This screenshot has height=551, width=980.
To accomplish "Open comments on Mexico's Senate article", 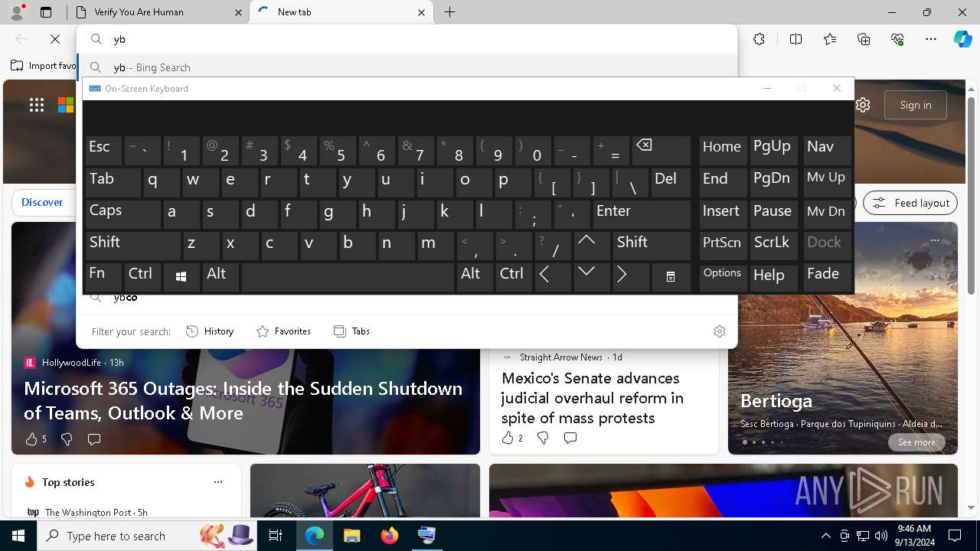I will coord(570,438).
